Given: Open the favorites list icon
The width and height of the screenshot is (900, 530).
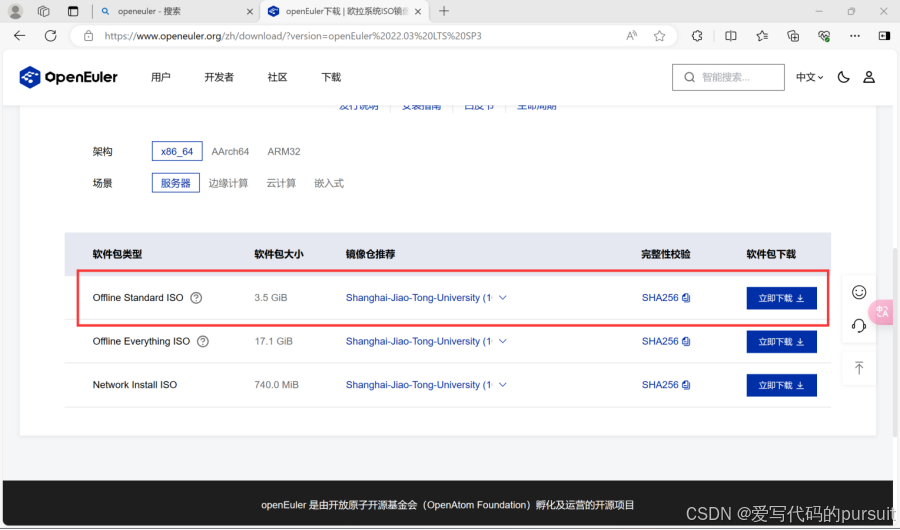Looking at the screenshot, I should pyautogui.click(x=762, y=36).
